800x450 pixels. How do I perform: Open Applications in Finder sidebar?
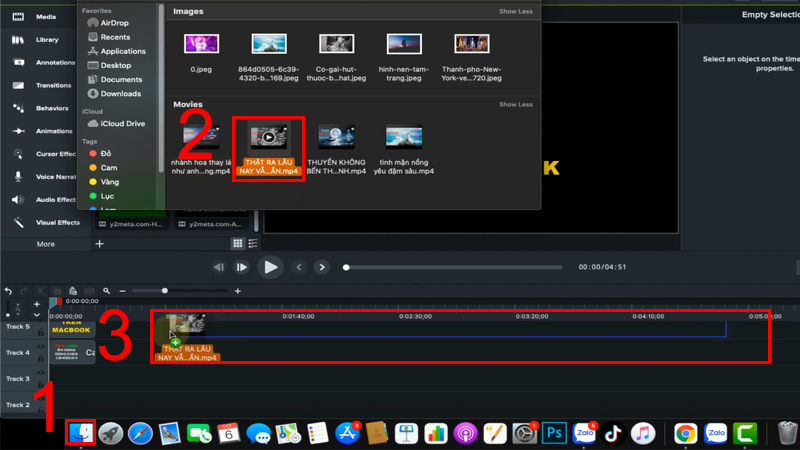pos(117,52)
